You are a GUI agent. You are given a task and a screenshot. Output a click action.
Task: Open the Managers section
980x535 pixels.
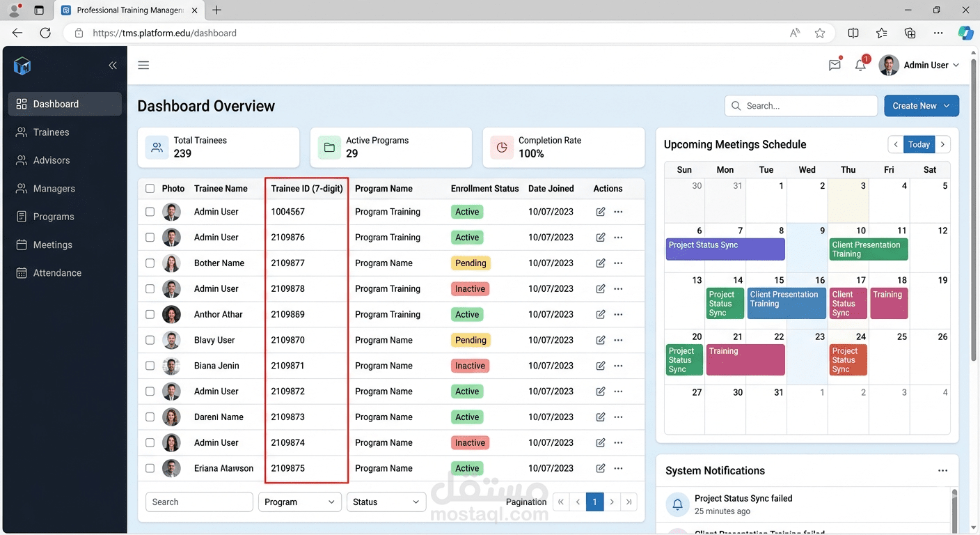[x=65, y=189]
